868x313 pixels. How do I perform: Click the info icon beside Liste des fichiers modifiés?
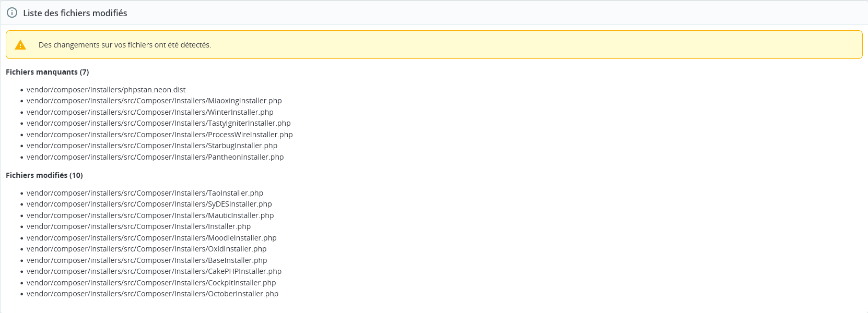(12, 13)
